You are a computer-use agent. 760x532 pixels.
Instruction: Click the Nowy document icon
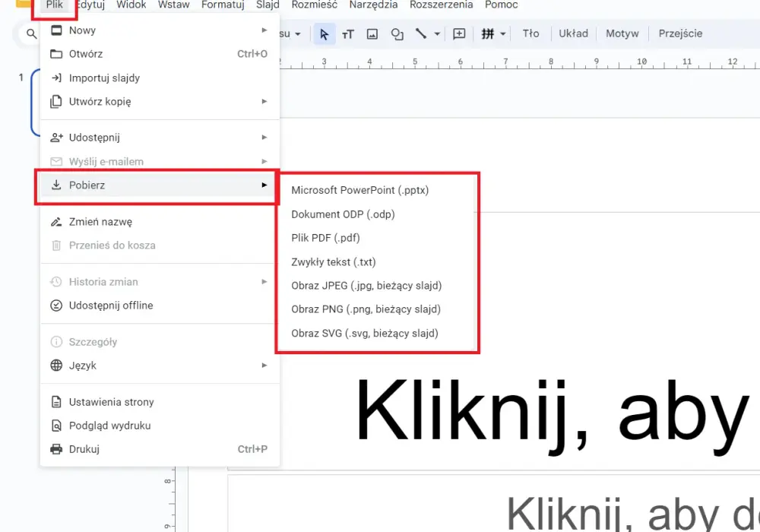(x=56, y=30)
